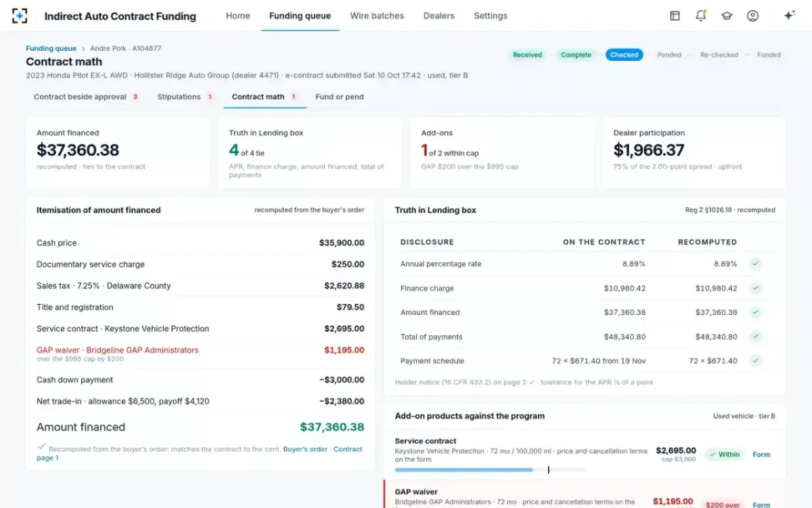Image resolution: width=812 pixels, height=508 pixels.
Task: Click the 'Used vehicle · tier B' label
Action: pos(744,416)
